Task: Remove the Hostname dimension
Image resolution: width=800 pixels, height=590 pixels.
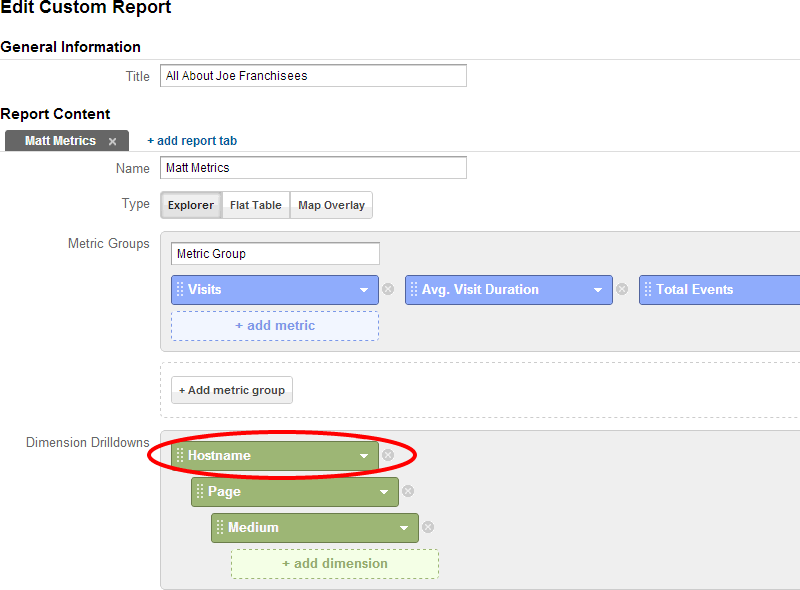Action: point(387,455)
